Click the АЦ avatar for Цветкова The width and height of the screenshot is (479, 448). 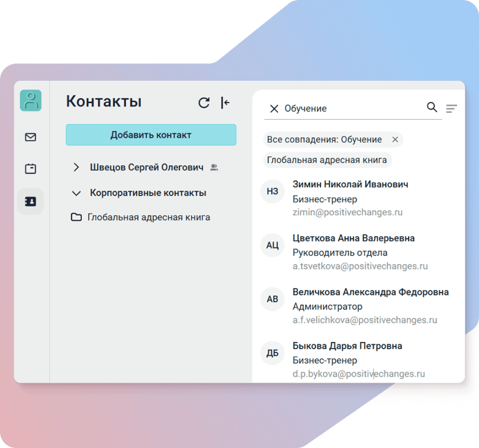click(272, 245)
